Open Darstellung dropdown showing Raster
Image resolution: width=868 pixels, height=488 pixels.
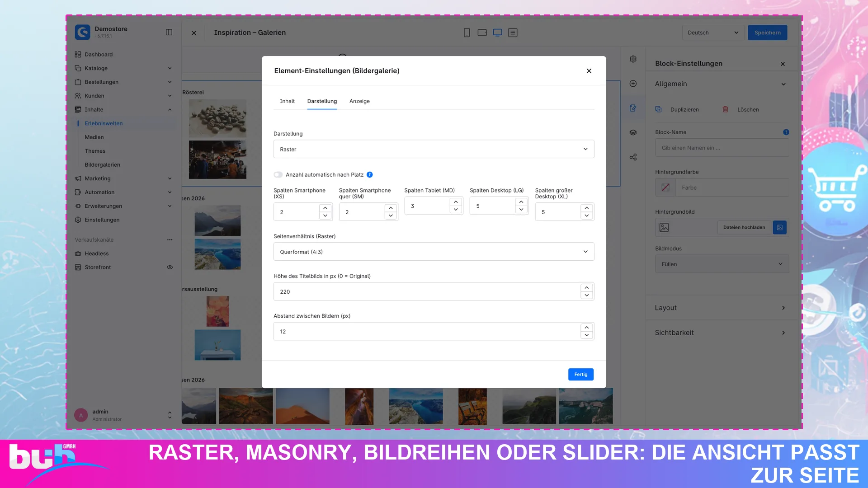click(434, 149)
